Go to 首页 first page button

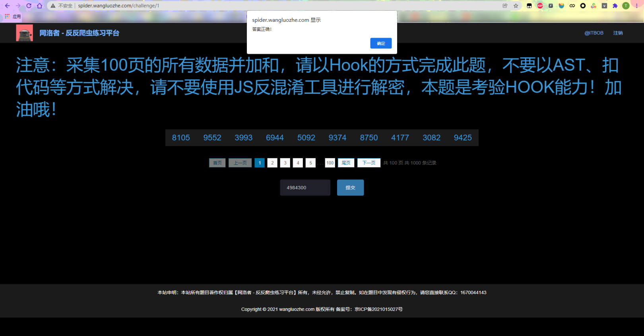[x=217, y=163]
